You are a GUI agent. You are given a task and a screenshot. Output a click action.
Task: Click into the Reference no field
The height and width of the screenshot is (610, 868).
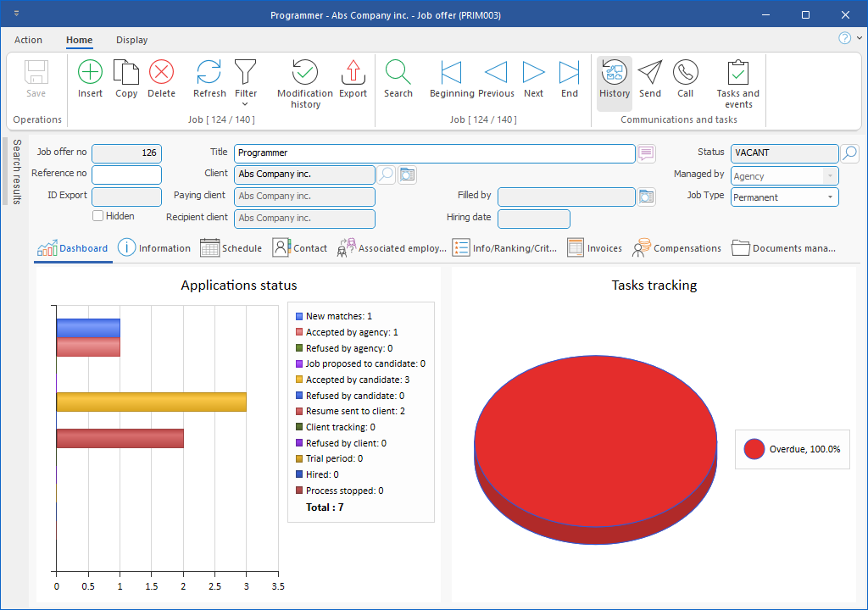tap(126, 175)
